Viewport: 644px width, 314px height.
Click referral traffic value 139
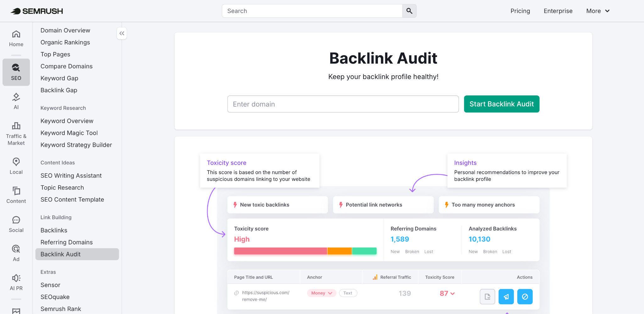click(x=405, y=294)
